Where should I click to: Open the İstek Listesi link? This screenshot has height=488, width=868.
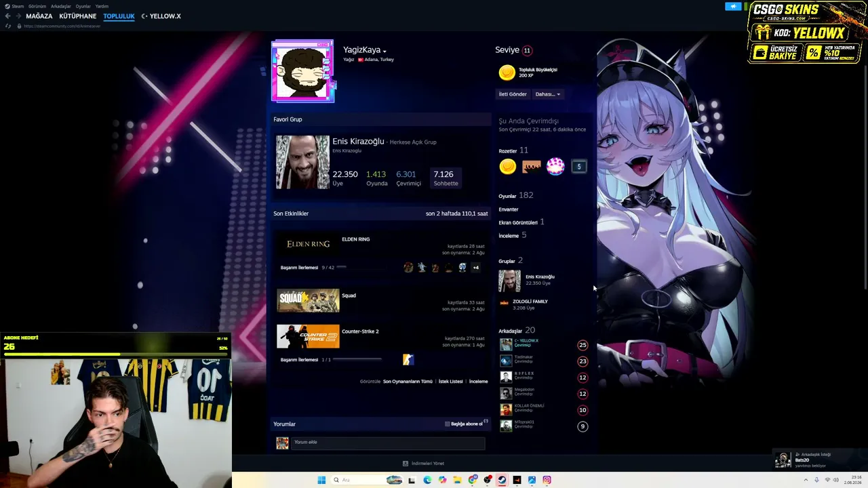coord(451,382)
